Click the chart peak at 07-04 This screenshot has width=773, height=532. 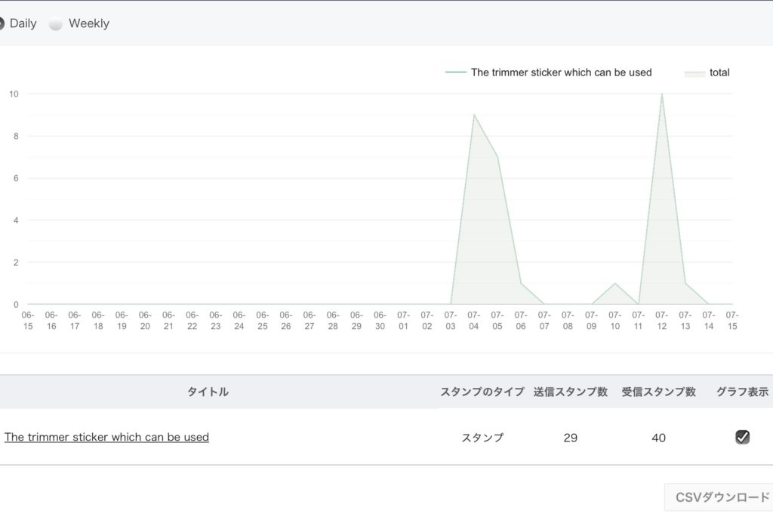point(474,115)
